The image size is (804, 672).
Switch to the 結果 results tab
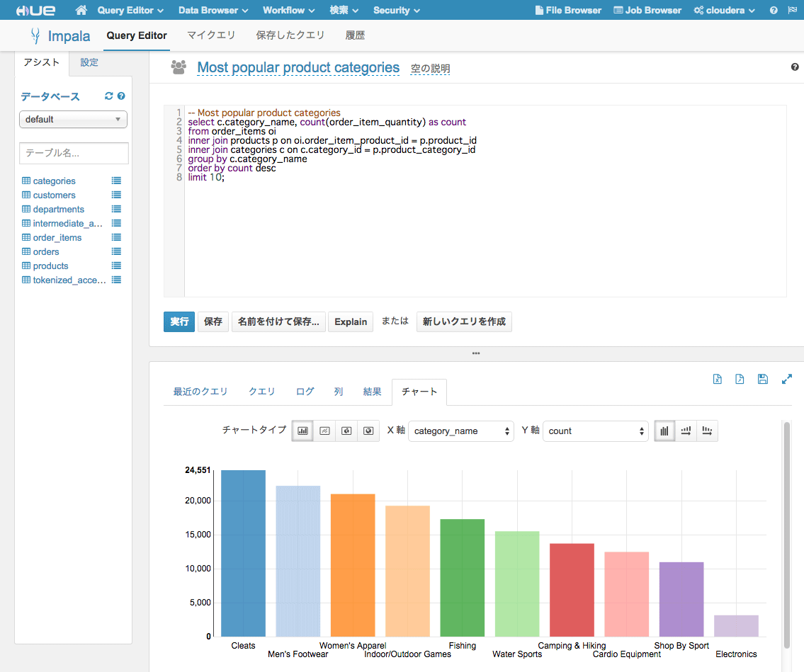pyautogui.click(x=372, y=392)
